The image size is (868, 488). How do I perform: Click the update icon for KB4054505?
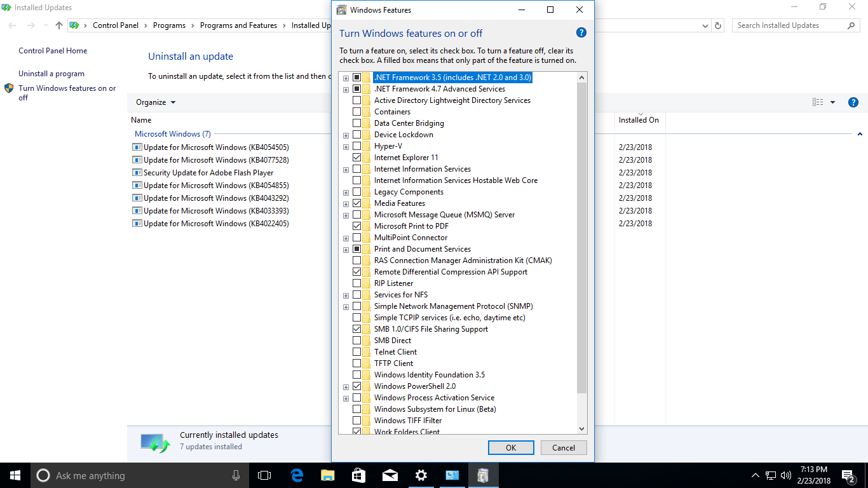tap(137, 147)
